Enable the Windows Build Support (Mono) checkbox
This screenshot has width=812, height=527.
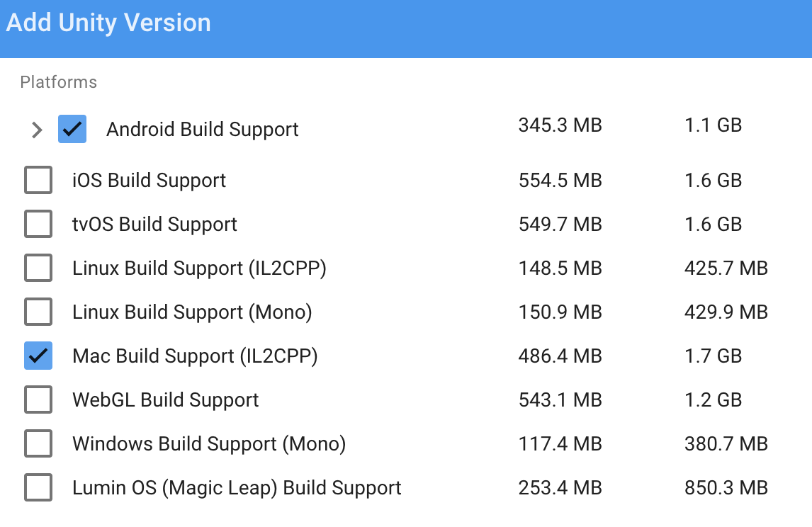coord(38,444)
